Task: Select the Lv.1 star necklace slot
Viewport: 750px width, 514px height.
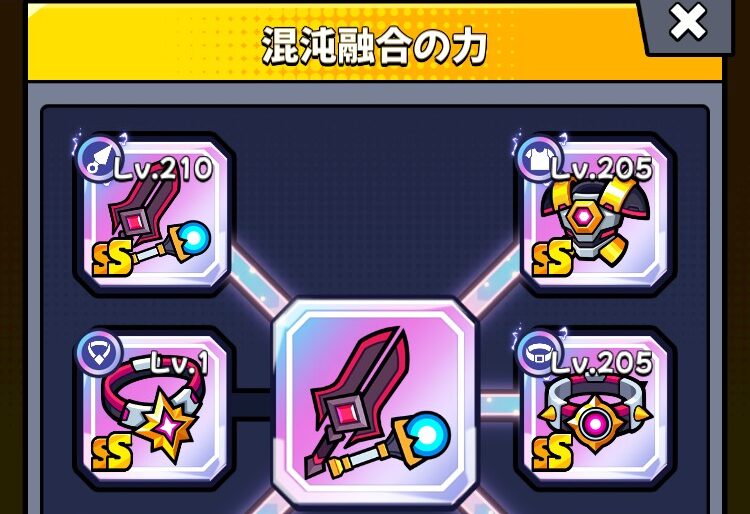Action: coord(154,407)
